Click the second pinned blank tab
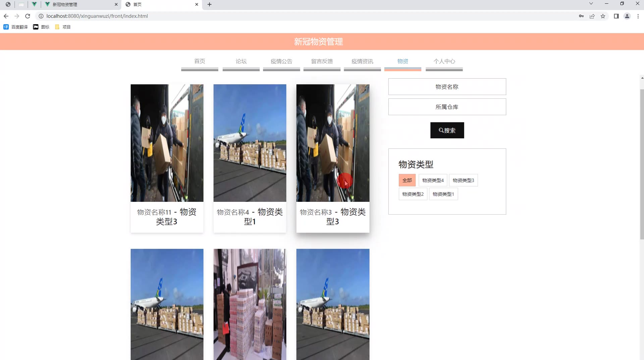Screen dimensions: 644x360 21,4
